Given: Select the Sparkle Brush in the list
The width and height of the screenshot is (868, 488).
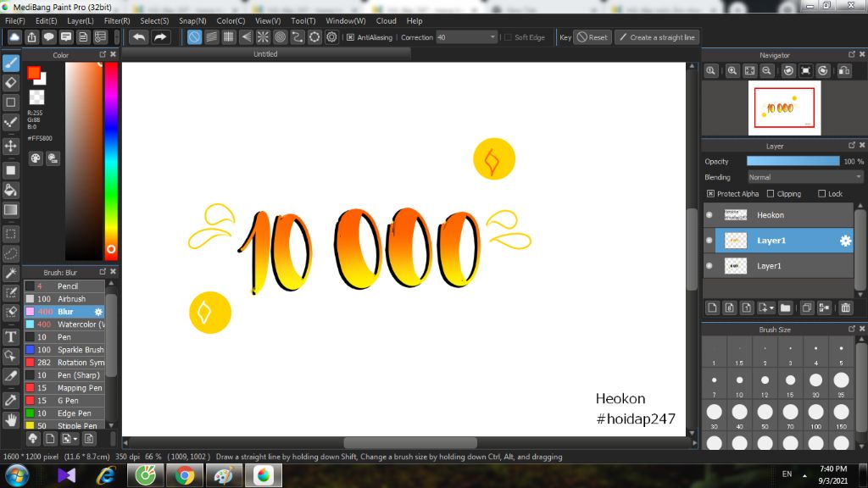Looking at the screenshot, I should [x=64, y=350].
